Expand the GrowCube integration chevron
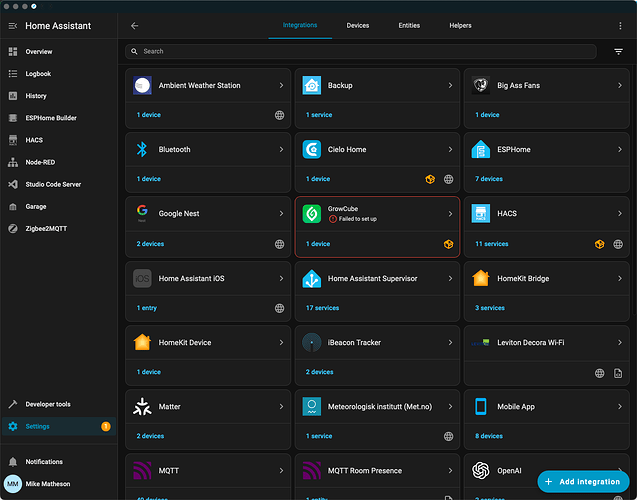Viewport: 637px width, 500px height. click(450, 214)
